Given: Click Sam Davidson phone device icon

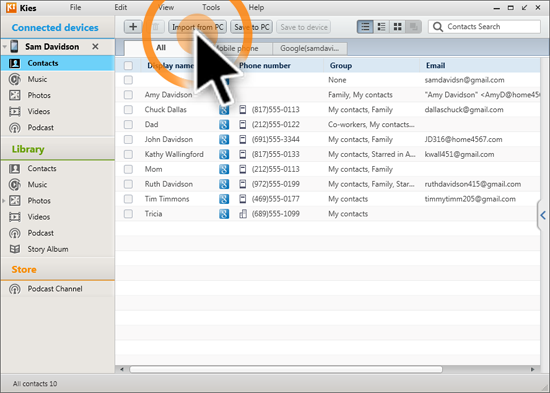Looking at the screenshot, I should pyautogui.click(x=14, y=46).
